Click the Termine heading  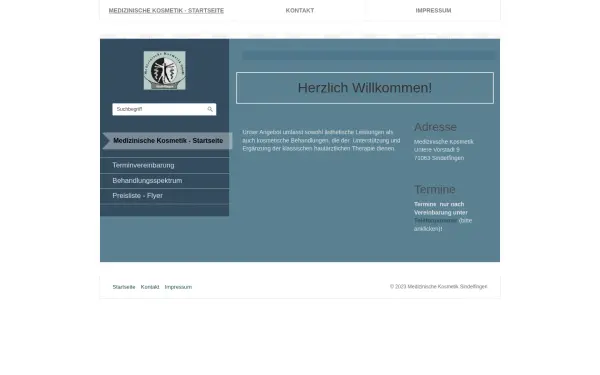pyautogui.click(x=435, y=189)
